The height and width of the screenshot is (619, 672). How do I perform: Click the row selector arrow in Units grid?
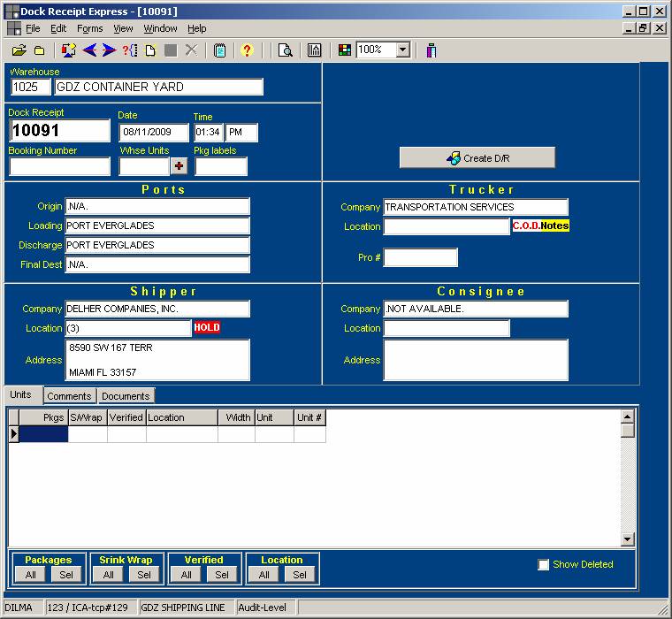pyautogui.click(x=14, y=433)
